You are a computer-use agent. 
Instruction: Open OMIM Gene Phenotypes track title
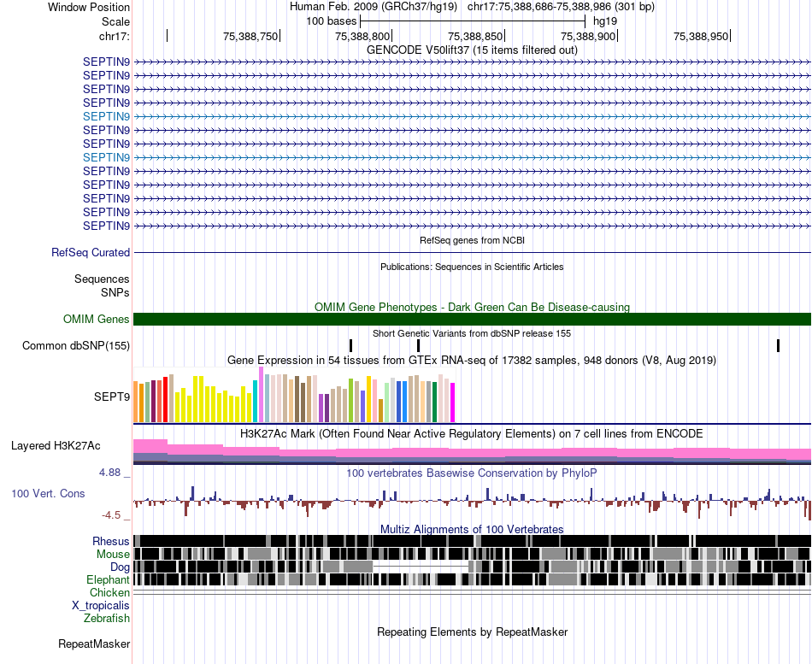coord(472,307)
